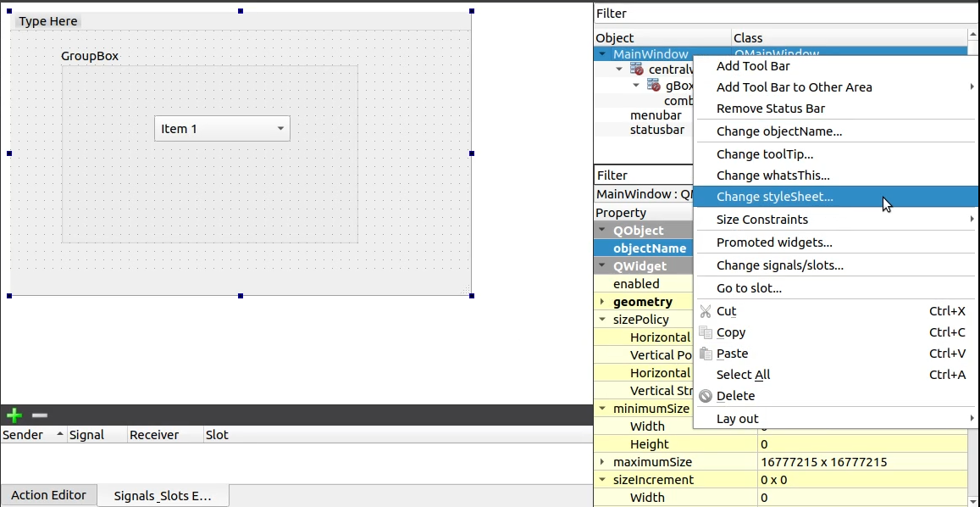
Task: Collapse the gBox tree node
Action: (x=635, y=86)
